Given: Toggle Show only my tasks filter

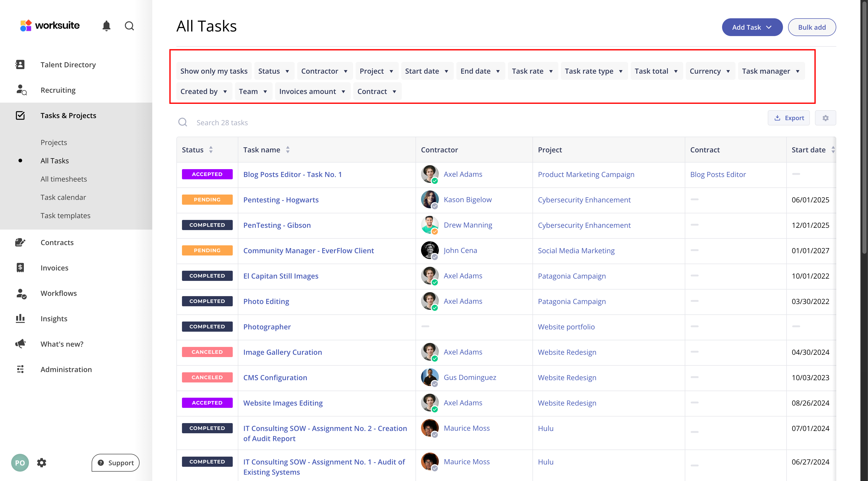Looking at the screenshot, I should [x=214, y=71].
